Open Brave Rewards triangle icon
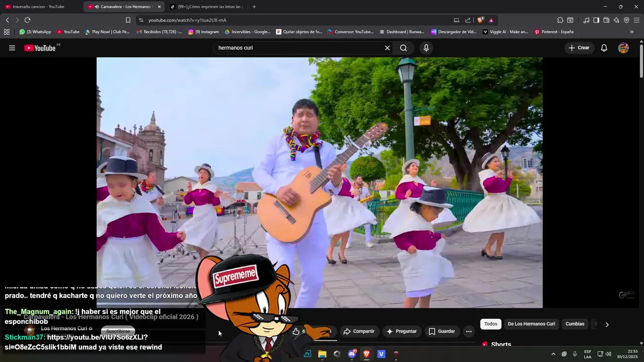 491,20
